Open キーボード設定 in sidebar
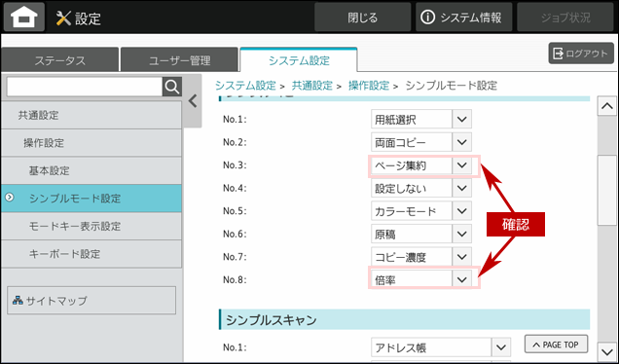The width and height of the screenshot is (619, 364). coord(91,253)
